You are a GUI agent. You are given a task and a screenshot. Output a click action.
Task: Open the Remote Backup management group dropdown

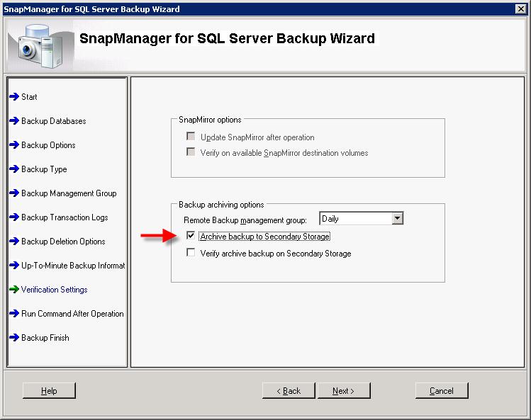point(398,218)
